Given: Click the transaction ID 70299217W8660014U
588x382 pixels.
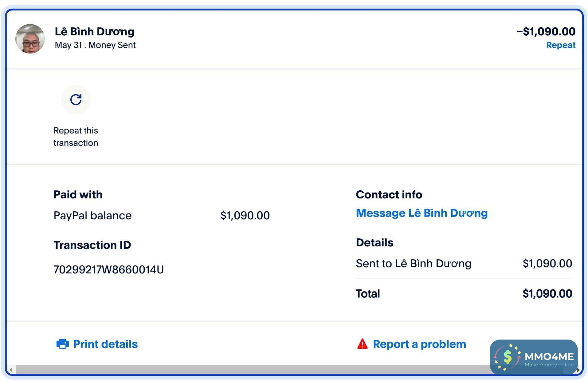Looking at the screenshot, I should point(108,269).
